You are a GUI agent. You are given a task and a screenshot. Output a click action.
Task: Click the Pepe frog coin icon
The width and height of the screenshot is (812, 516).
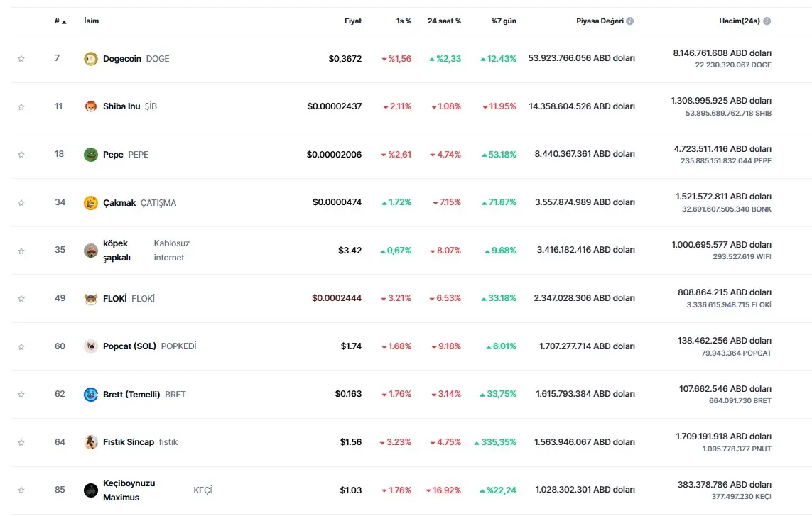click(x=90, y=155)
